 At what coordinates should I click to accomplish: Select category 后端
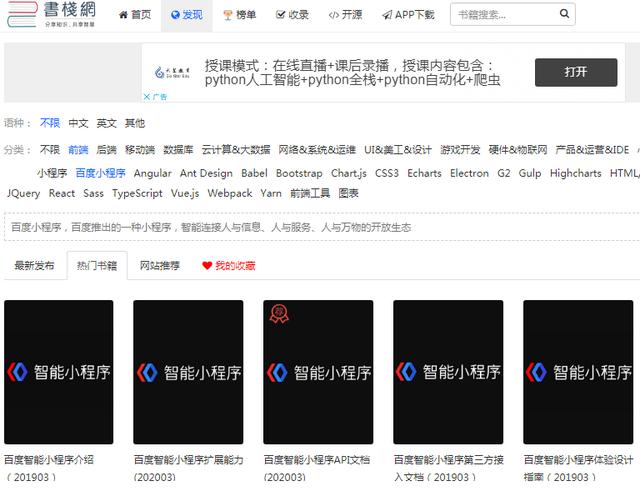pos(107,150)
